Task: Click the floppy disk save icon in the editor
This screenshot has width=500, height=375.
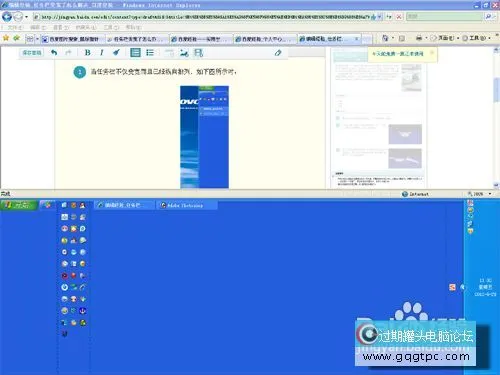Action: pos(199,53)
